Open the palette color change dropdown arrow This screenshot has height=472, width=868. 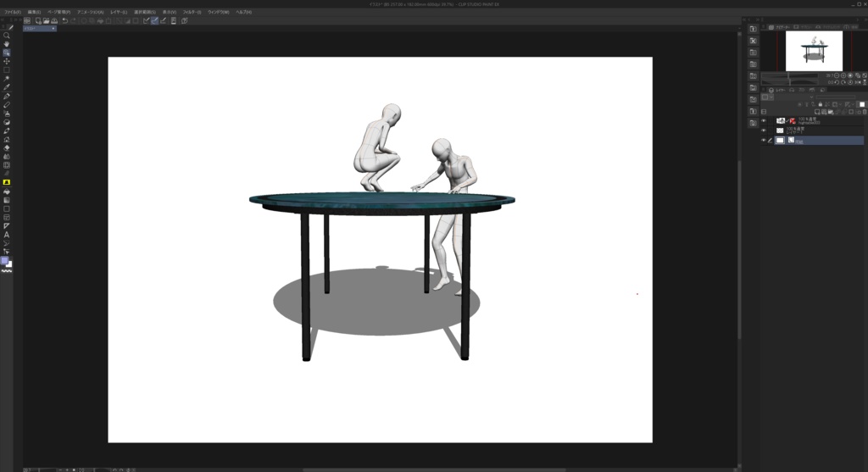point(771,97)
